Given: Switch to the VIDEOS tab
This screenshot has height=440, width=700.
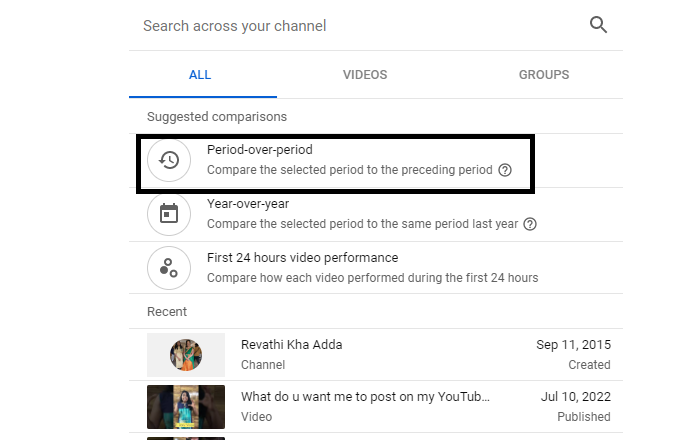Looking at the screenshot, I should (365, 75).
